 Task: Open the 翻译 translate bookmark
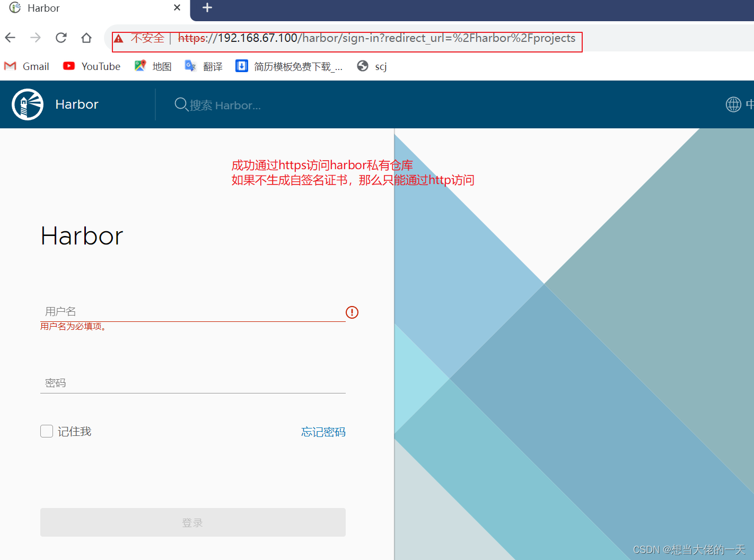[204, 66]
